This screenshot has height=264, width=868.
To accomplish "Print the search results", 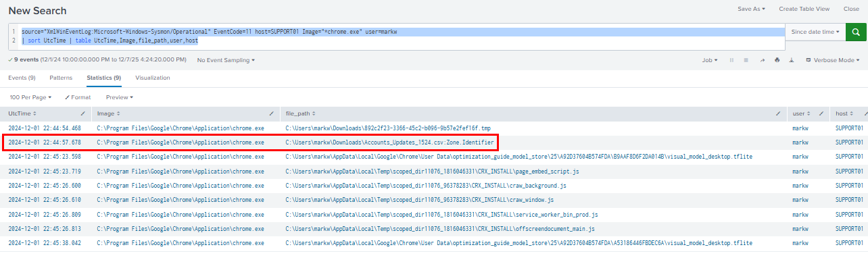I will coord(777,60).
